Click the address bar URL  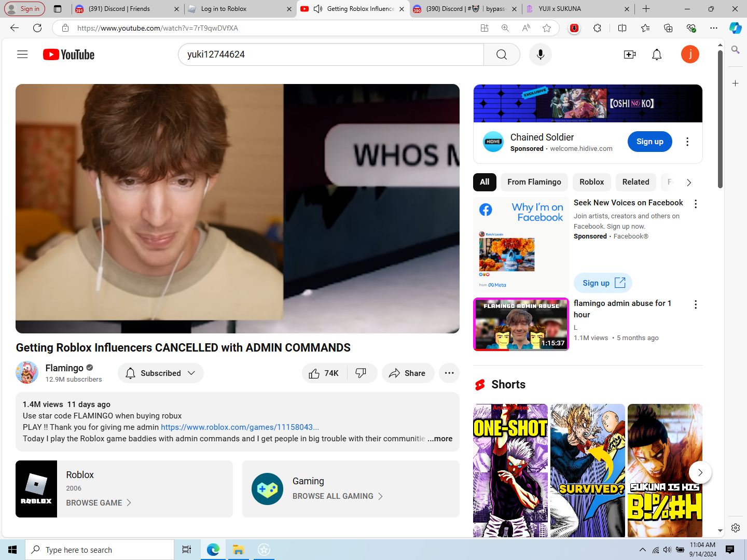[158, 28]
